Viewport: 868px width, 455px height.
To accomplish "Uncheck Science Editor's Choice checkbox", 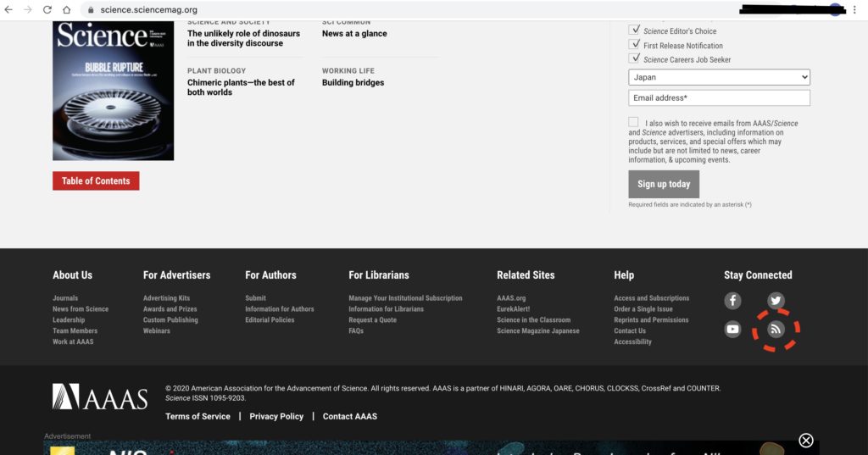I will click(634, 30).
